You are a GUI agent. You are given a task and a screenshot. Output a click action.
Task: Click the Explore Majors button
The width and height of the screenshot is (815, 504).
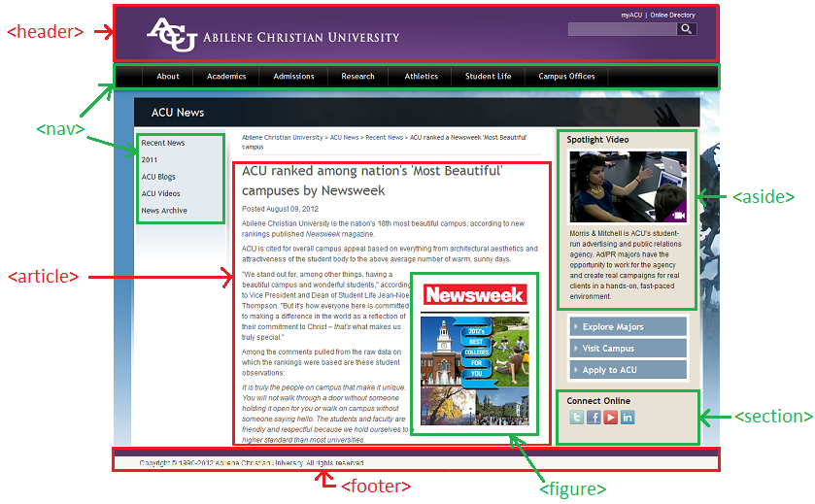[x=628, y=327]
